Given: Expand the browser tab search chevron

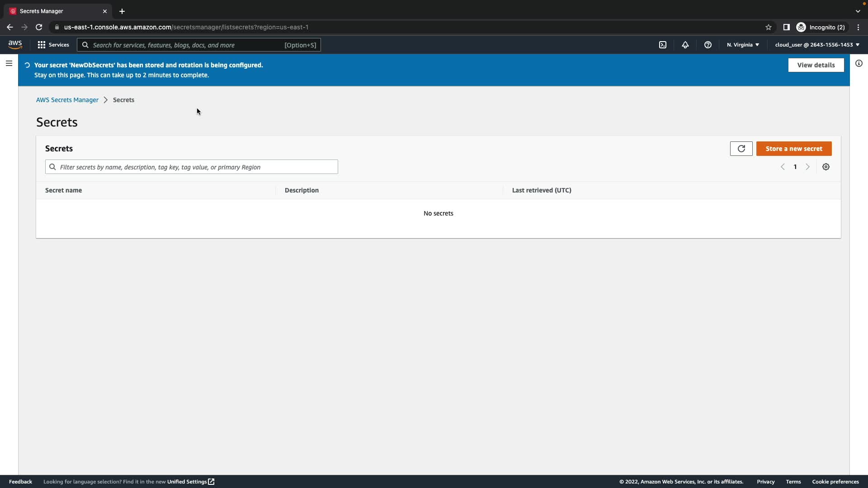Looking at the screenshot, I should click(x=858, y=11).
